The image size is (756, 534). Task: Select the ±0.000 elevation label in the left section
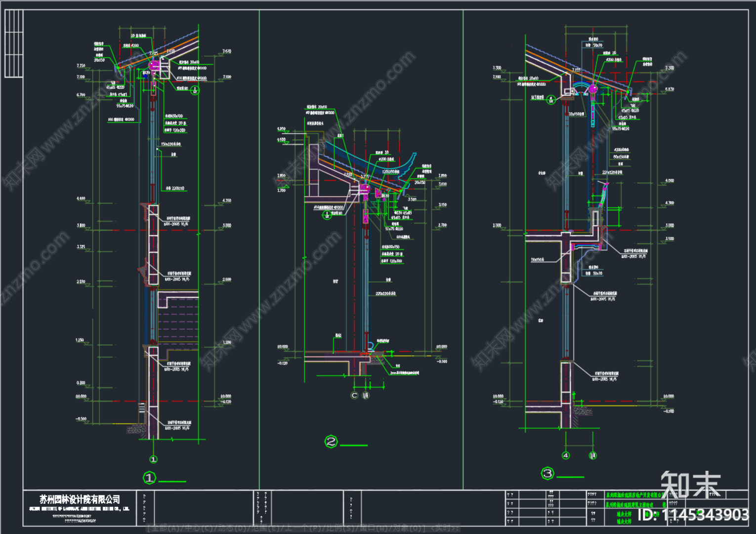[81, 396]
